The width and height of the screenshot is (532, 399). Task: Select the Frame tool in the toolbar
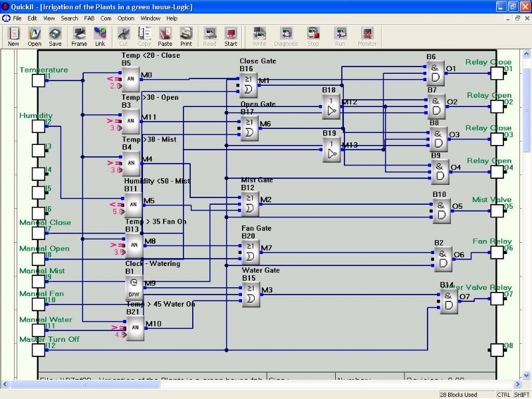pyautogui.click(x=79, y=36)
